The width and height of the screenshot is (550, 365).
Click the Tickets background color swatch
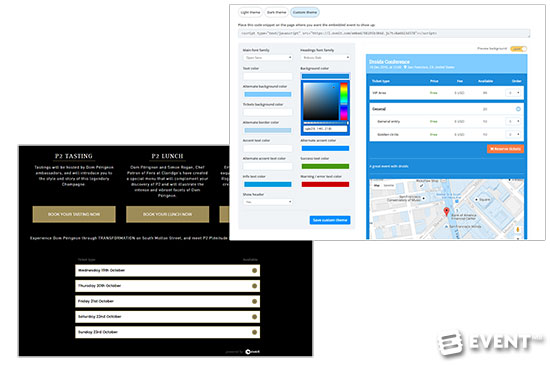[268, 112]
